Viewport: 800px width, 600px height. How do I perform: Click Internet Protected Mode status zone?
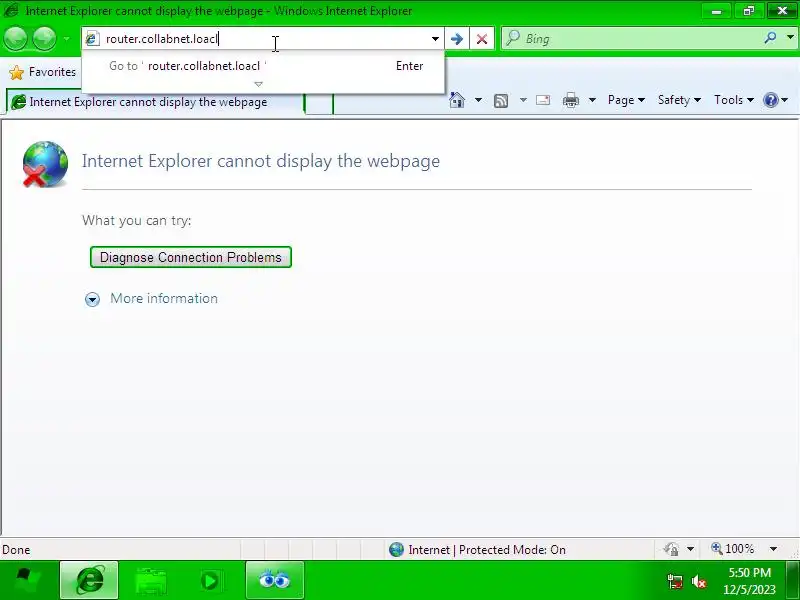477,549
